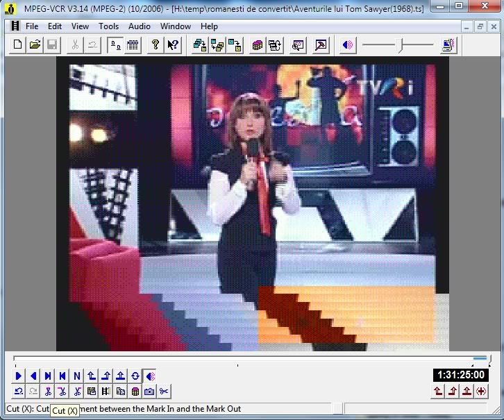Click the camera snapshot icon
This screenshot has height=420, width=504.
click(149, 391)
